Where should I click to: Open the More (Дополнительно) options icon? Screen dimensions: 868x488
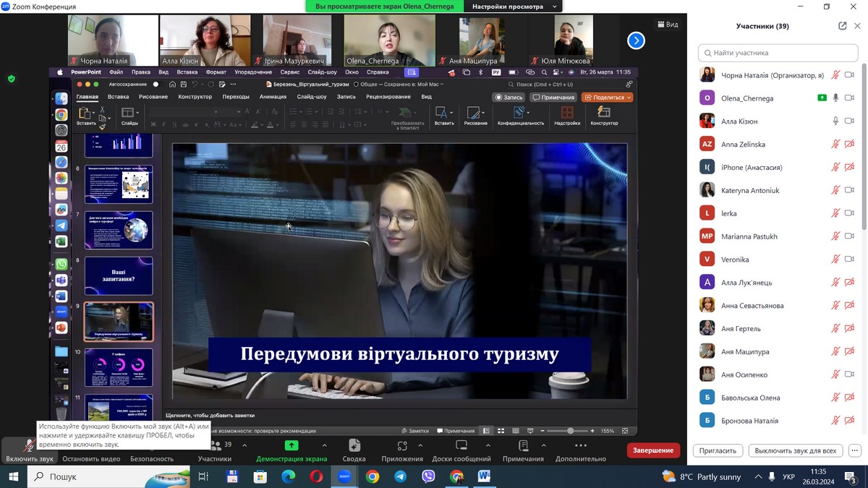(580, 446)
